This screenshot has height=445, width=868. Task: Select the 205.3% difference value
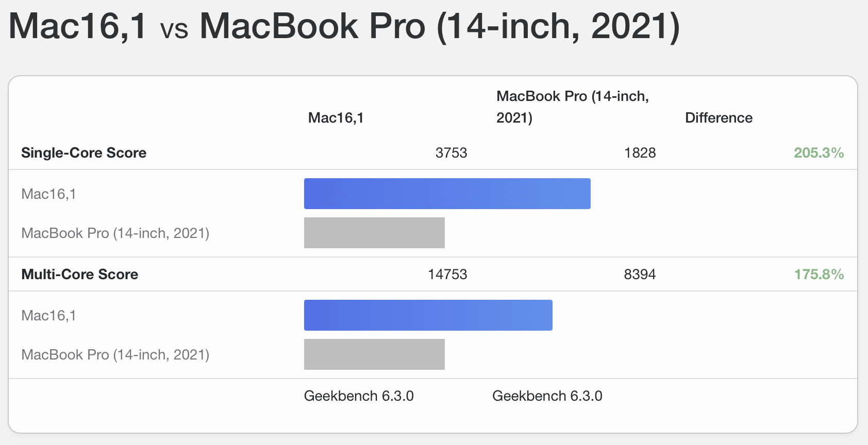[x=819, y=153]
